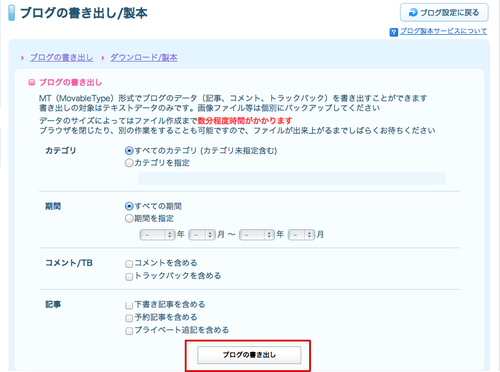Screen dimensions: 500x372
Task: Enable コメントを含める checkbox
Action: click(129, 264)
